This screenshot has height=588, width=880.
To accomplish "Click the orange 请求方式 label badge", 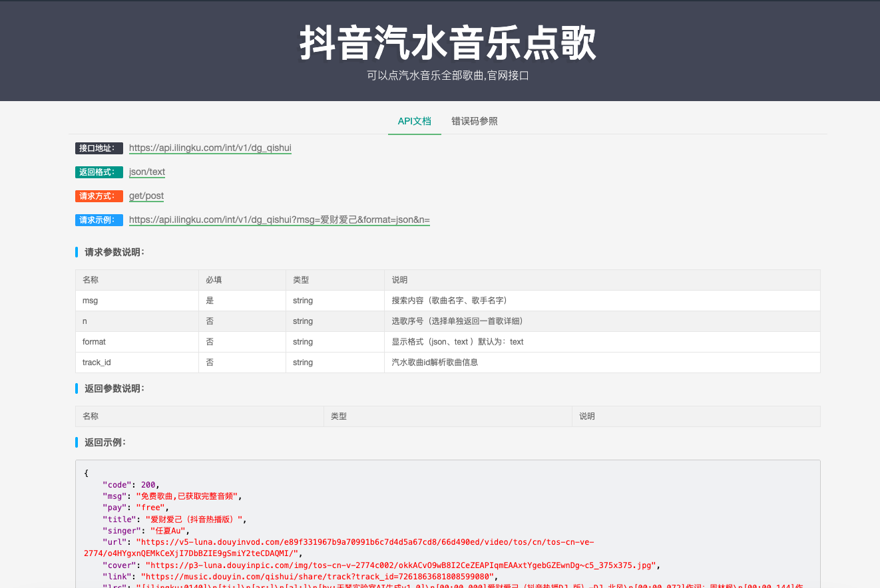I will click(99, 196).
